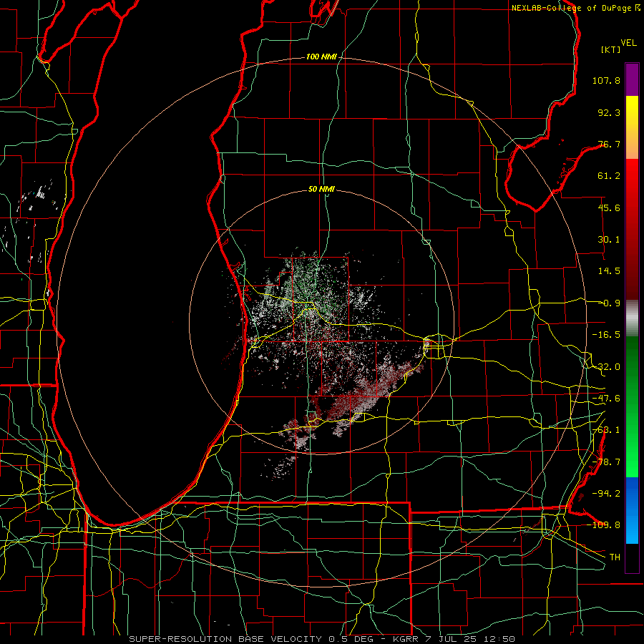
Task: Click the -47.6 velocity scale value
Action: (x=606, y=399)
